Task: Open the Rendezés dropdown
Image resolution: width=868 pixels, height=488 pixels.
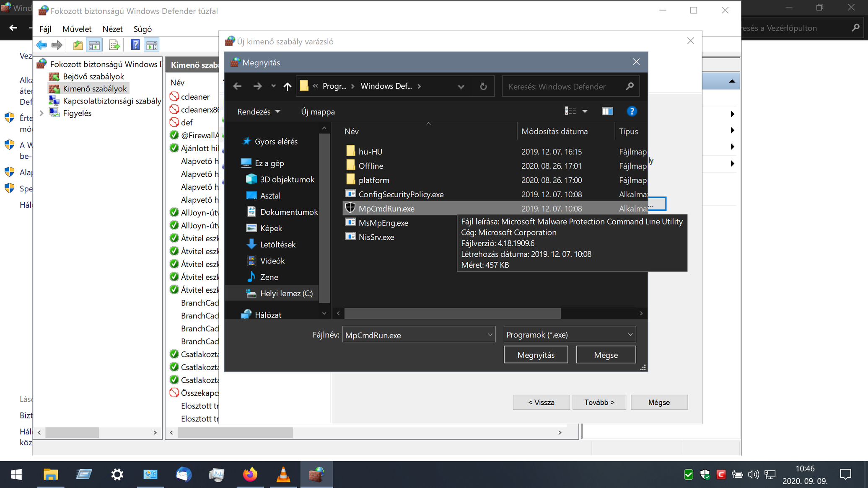Action: 259,112
